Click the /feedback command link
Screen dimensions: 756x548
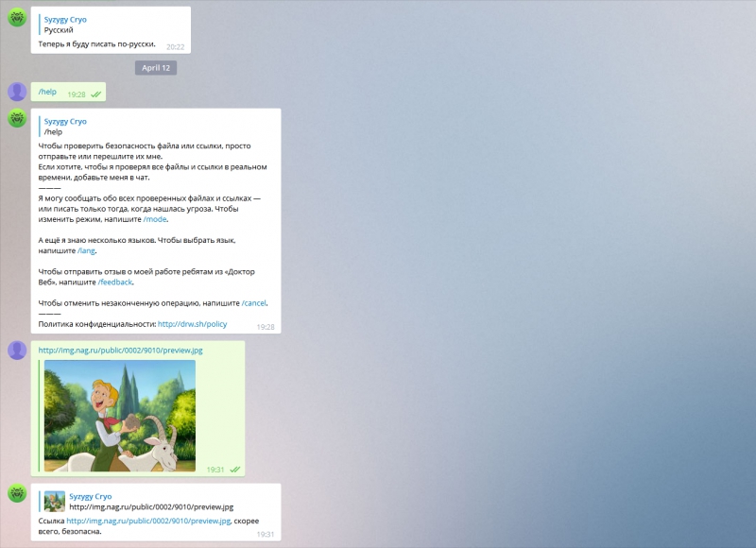[x=114, y=283]
